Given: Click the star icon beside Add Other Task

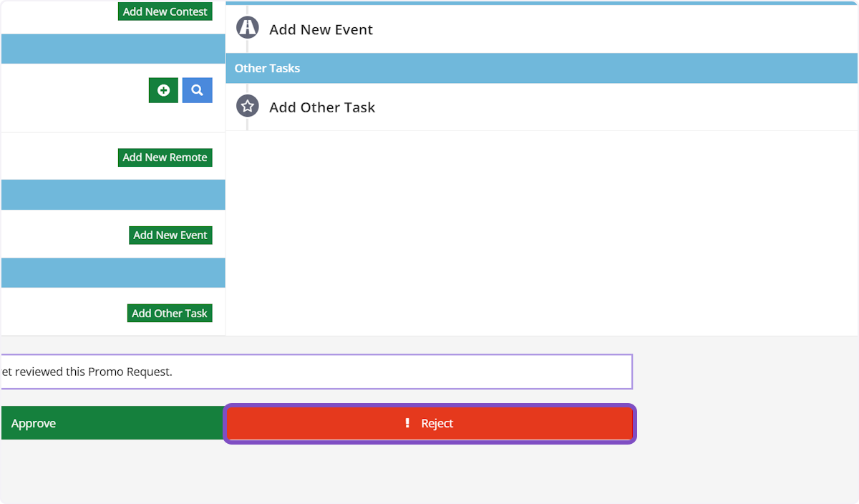Looking at the screenshot, I should click(248, 107).
